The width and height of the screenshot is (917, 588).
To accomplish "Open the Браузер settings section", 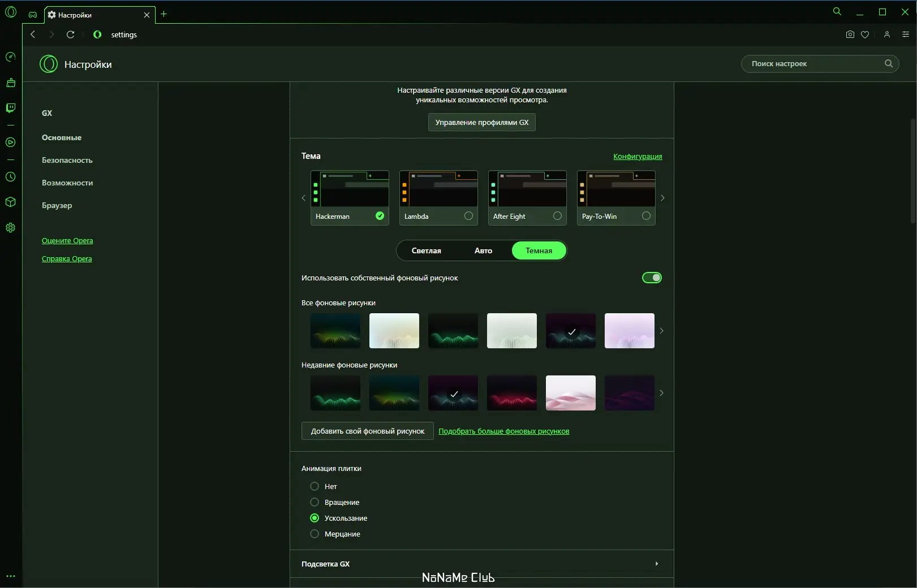I will pyautogui.click(x=57, y=205).
